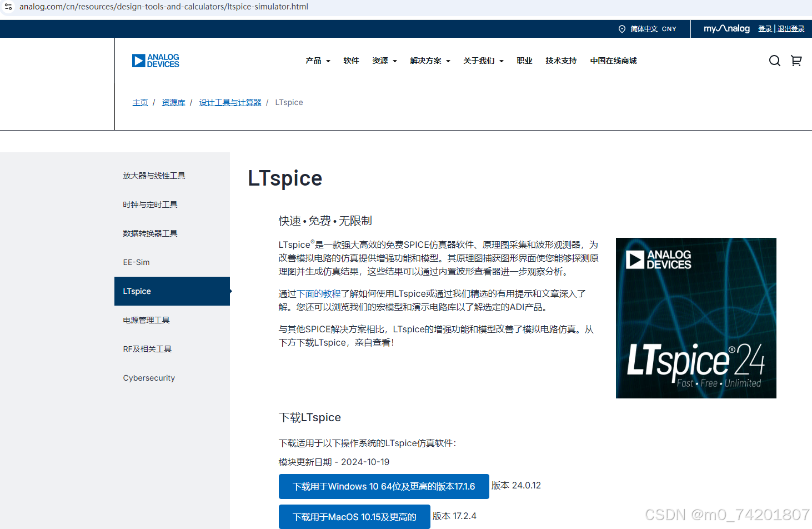The image size is (812, 529).
Task: Click the 退出登录 logout link
Action: pos(790,29)
